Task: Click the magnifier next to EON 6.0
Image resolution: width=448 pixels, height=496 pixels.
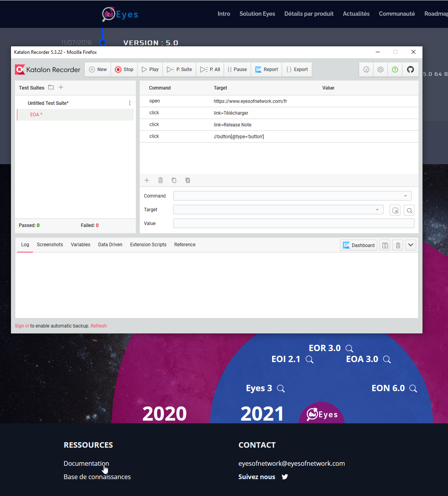Action: [413, 389]
